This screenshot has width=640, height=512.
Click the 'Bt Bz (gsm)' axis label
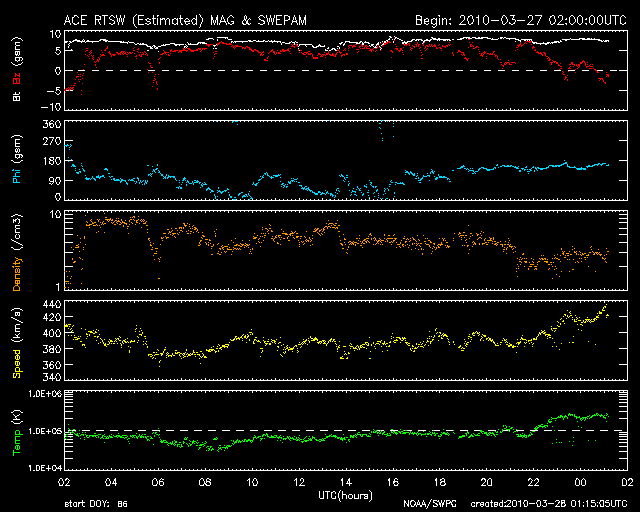tap(16, 69)
